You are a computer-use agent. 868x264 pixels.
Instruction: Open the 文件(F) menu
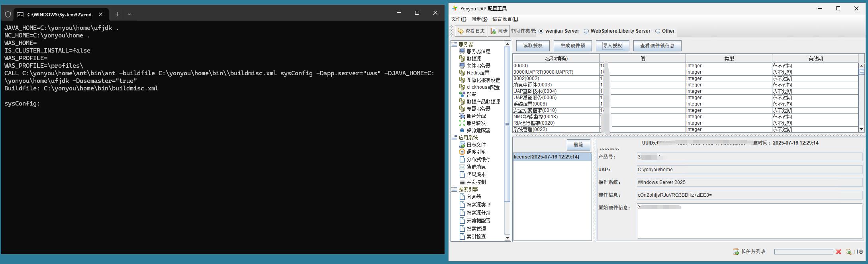[459, 19]
